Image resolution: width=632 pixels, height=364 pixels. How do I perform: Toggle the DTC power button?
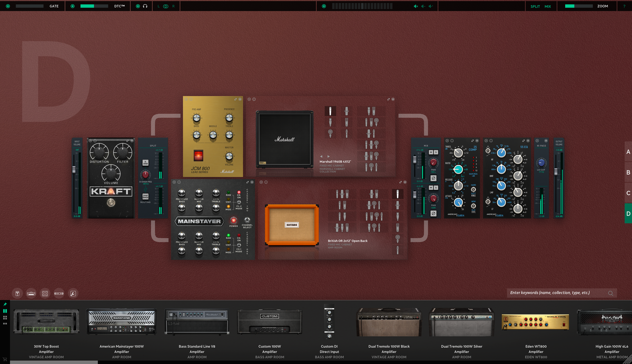(x=73, y=6)
